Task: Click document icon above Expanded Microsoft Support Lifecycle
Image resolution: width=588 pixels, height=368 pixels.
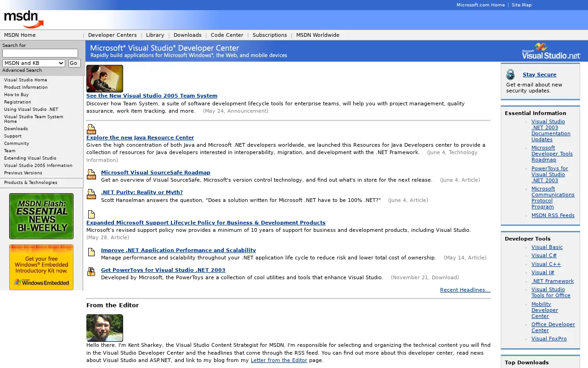Action: tap(91, 214)
